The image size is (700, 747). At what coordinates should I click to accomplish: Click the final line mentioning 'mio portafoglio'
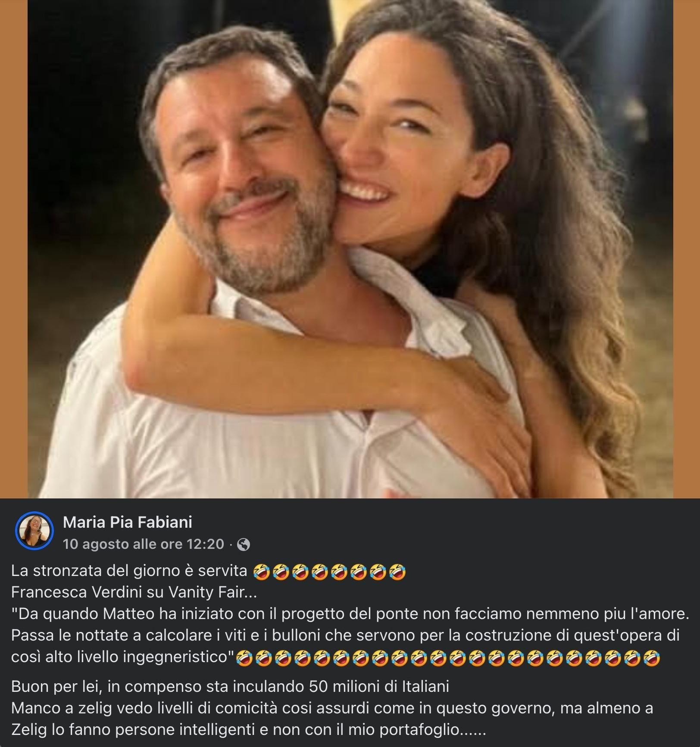coord(248,730)
